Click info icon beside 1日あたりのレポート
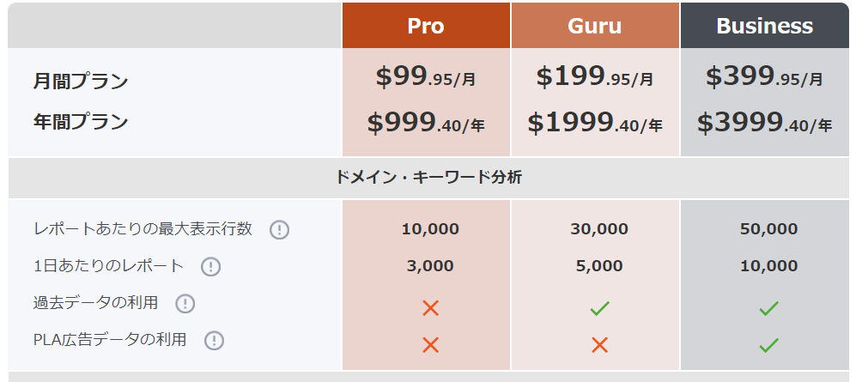Image resolution: width=868 pixels, height=382 pixels. tap(210, 267)
